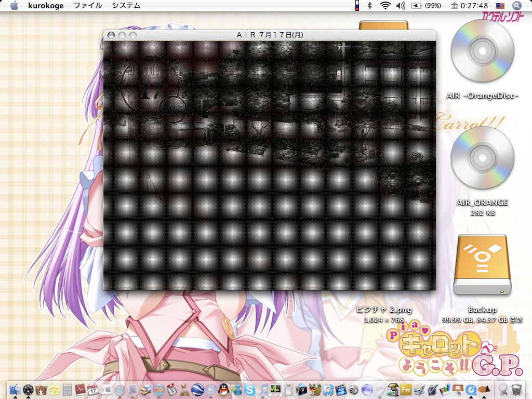Open Finder from the Dock
The width and height of the screenshot is (532, 399).
pos(15,390)
